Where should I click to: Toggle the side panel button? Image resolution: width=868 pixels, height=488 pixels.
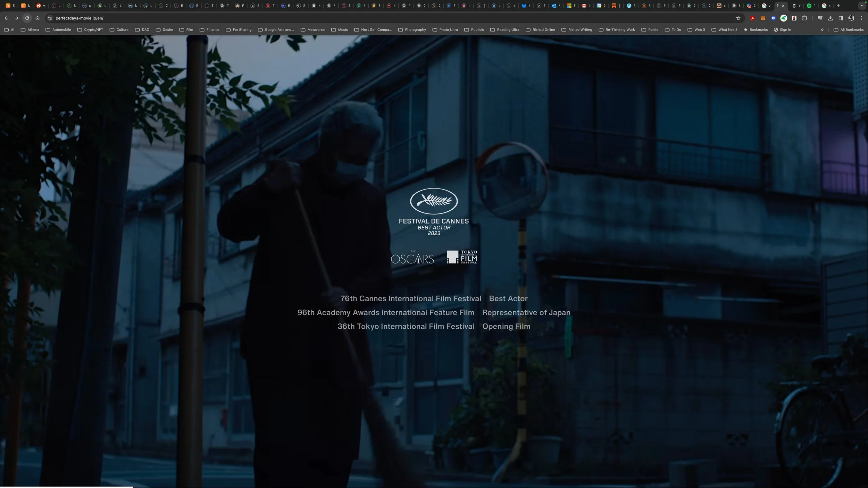841,18
